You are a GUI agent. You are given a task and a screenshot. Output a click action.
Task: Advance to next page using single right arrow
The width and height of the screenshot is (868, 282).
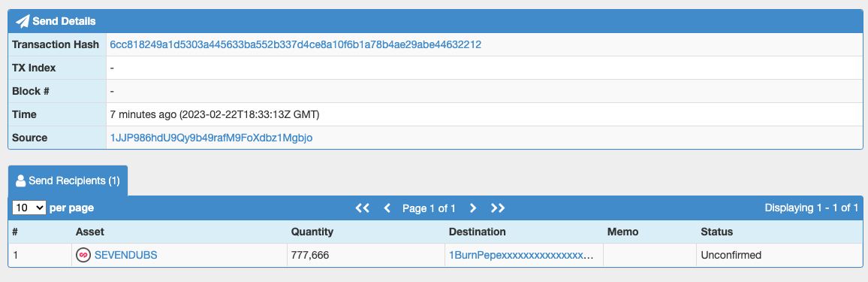pos(473,208)
